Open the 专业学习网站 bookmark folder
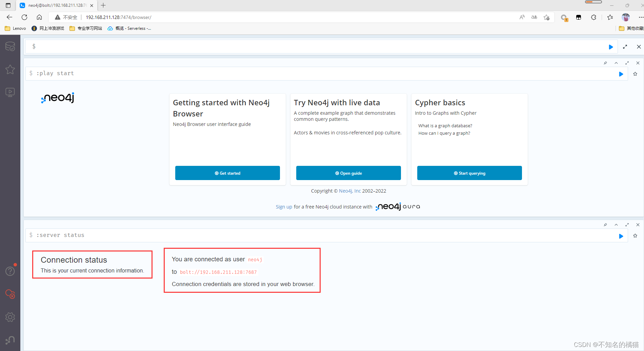Viewport: 644px width, 351px height. (x=86, y=28)
